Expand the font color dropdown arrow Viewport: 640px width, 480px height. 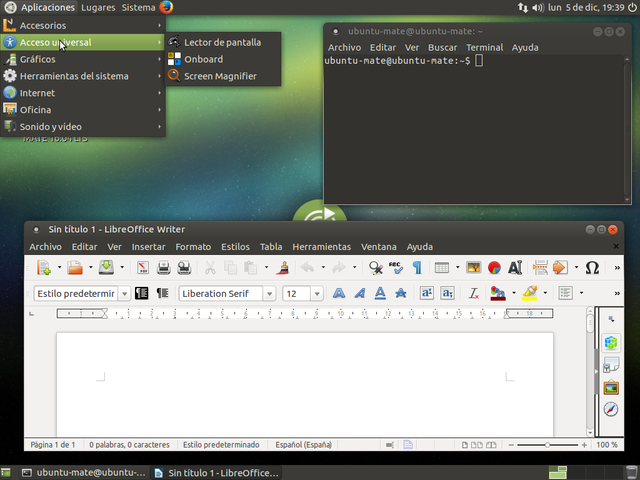513,293
